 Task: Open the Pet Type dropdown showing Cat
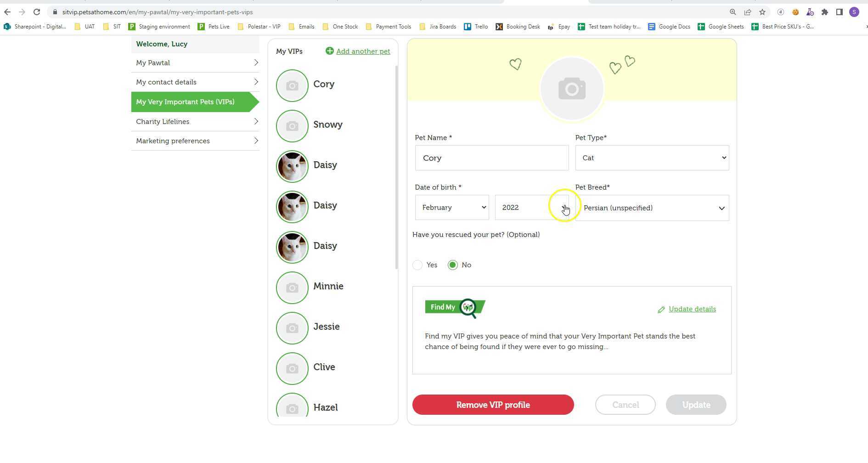[x=652, y=158]
